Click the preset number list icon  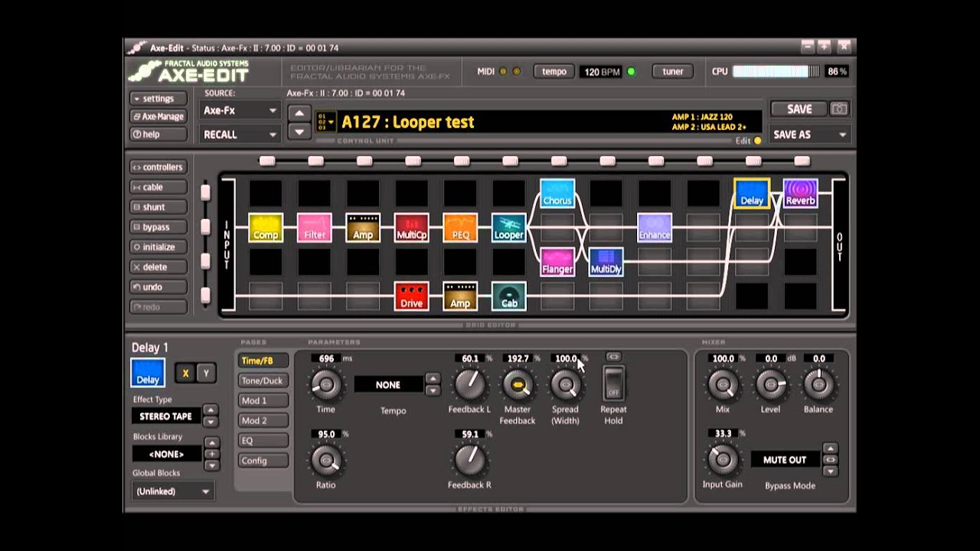coord(326,122)
